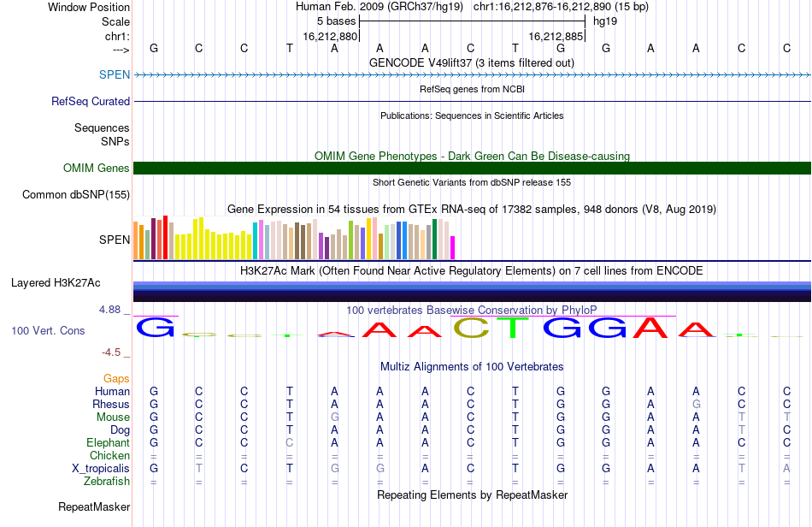
Task: Click the Common dbSNP(155) label
Action: (76, 194)
